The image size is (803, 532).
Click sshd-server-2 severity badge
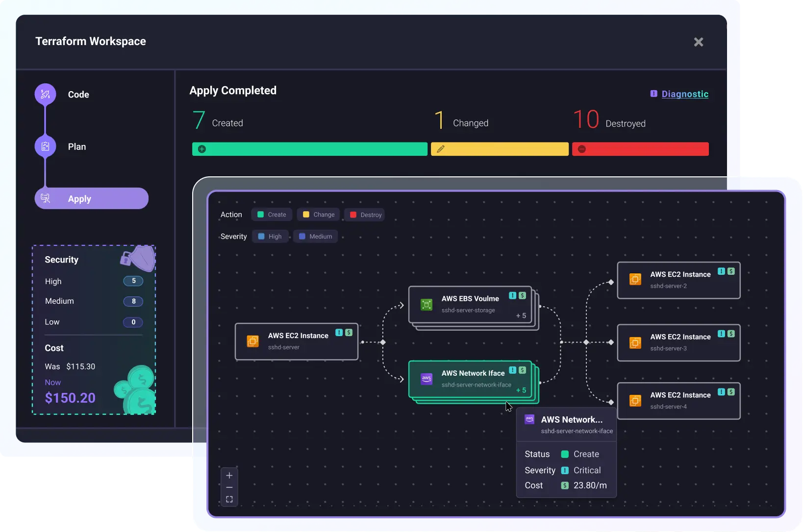pos(721,271)
